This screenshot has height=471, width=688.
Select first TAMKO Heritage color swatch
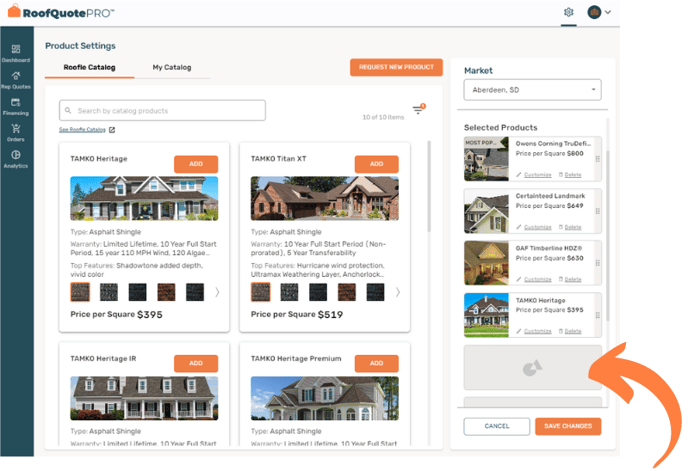80,292
